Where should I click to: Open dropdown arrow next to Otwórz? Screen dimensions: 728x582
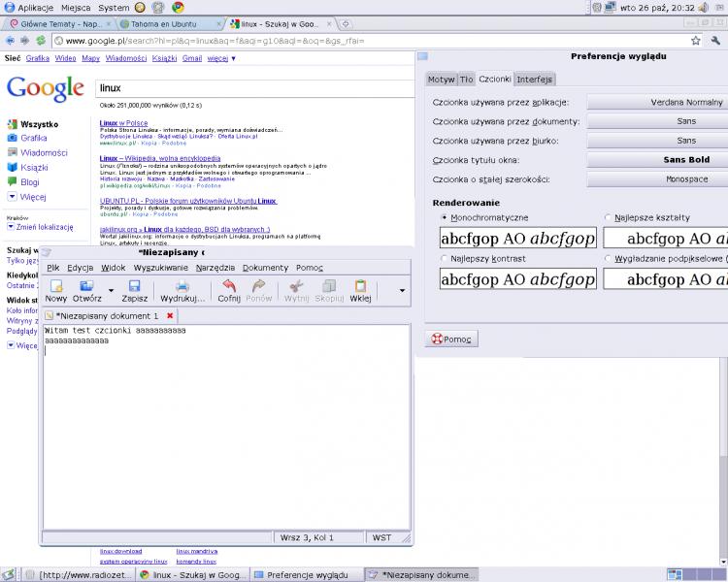(112, 290)
